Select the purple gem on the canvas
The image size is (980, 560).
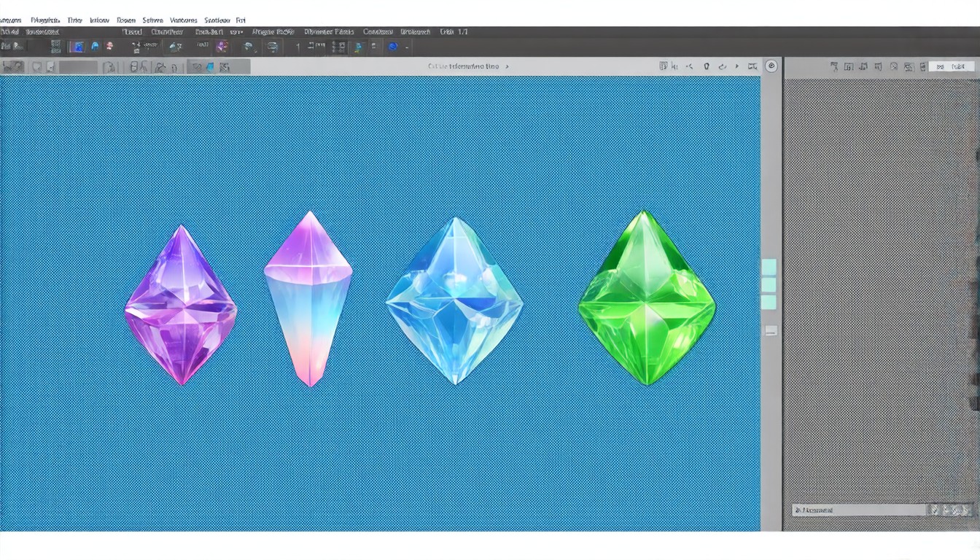tap(181, 305)
